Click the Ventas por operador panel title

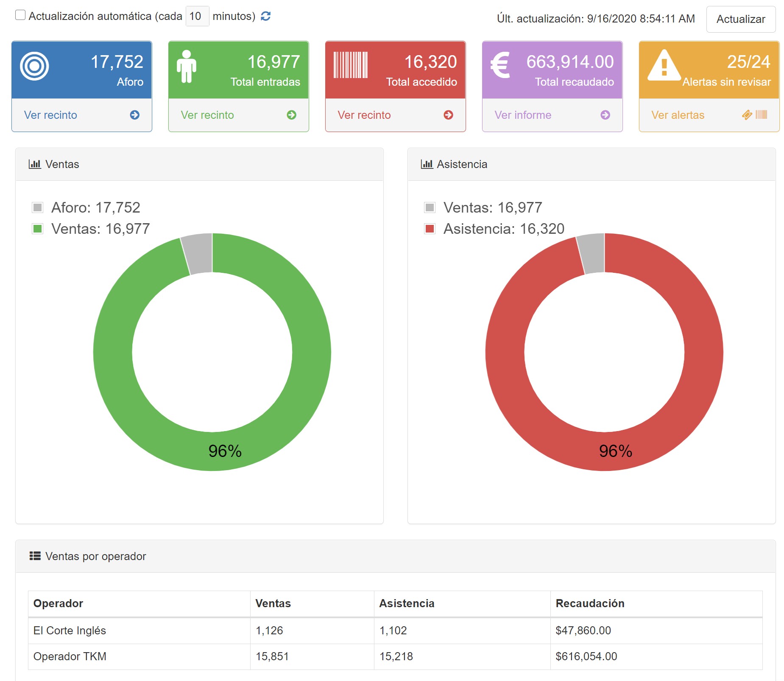[x=95, y=556]
